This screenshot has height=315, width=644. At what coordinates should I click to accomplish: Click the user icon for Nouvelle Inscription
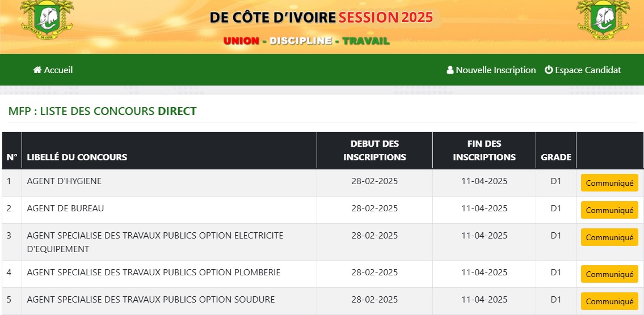451,70
